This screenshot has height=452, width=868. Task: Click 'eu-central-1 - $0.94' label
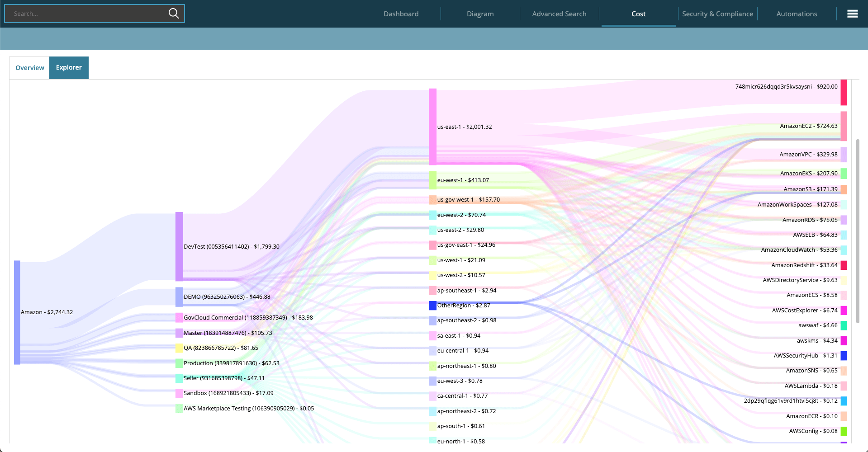(463, 351)
